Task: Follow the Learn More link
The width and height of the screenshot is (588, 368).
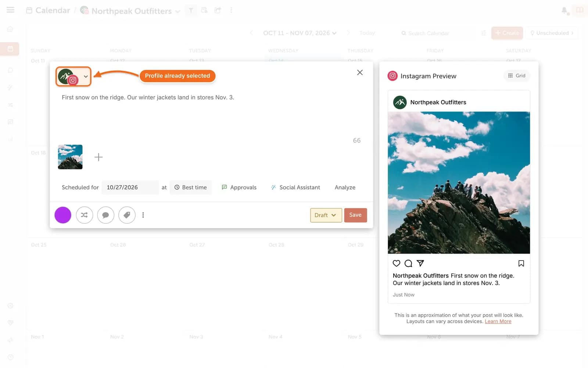Action: coord(498,321)
